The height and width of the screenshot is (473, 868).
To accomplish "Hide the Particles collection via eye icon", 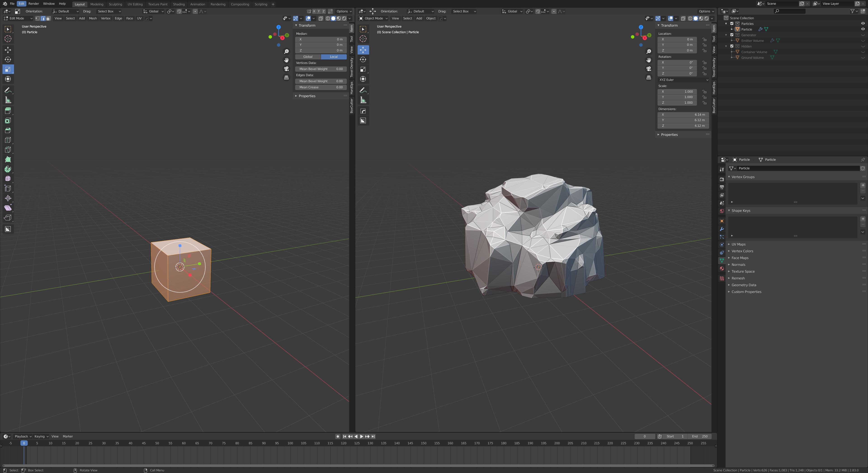I will [863, 24].
